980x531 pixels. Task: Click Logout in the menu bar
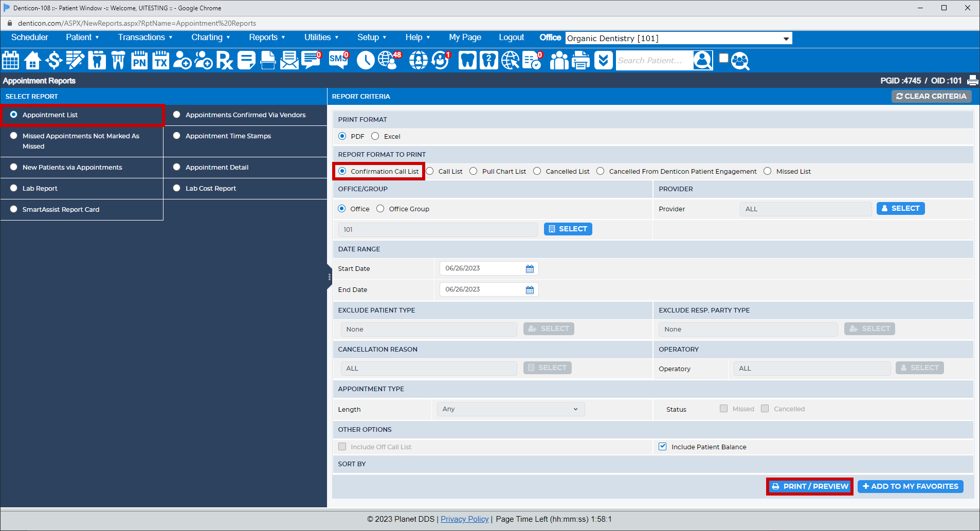pyautogui.click(x=511, y=38)
